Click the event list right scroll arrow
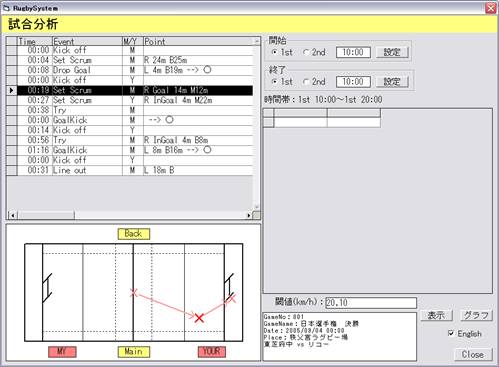Screen dimensions: 499x367 249,215
